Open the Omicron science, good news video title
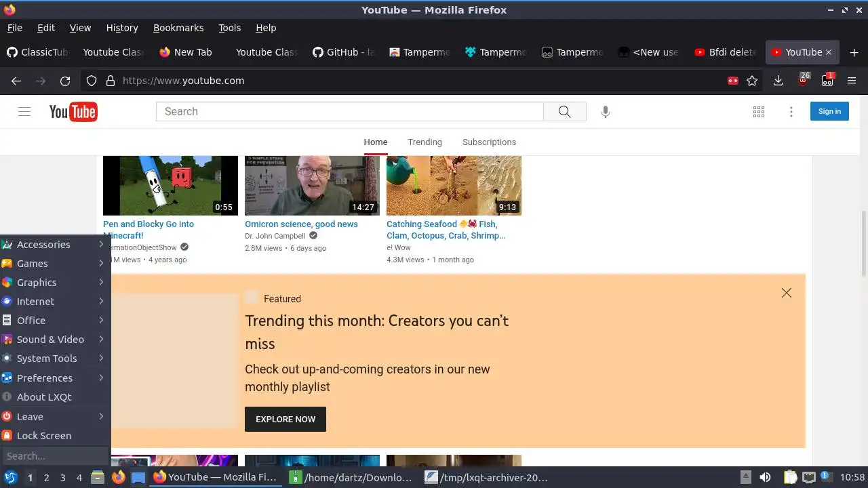The width and height of the screenshot is (868, 488). (301, 224)
